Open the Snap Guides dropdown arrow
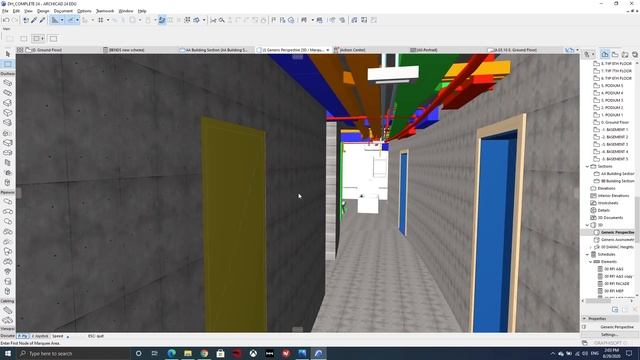This screenshot has height=360, width=640. [x=77, y=20]
